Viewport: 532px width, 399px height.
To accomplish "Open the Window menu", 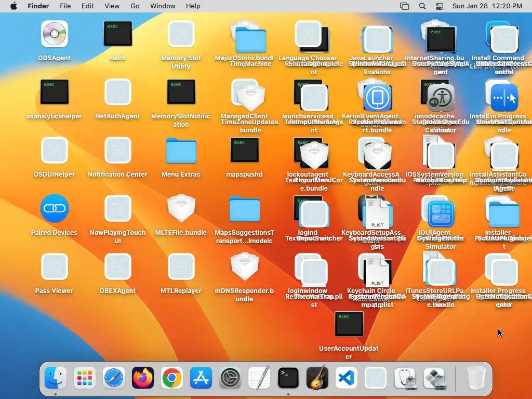I will [163, 6].
